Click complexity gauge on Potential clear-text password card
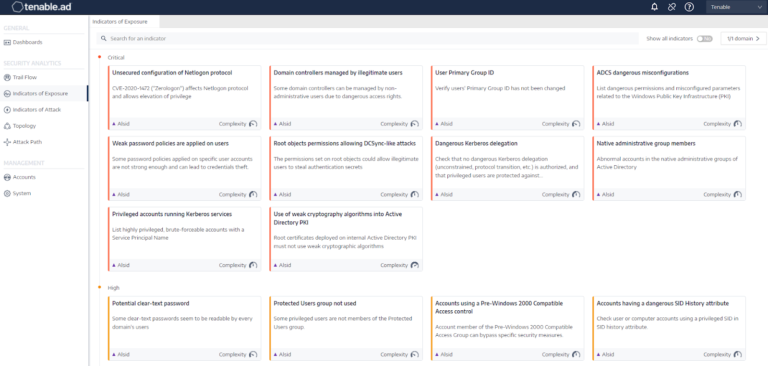 coord(253,354)
